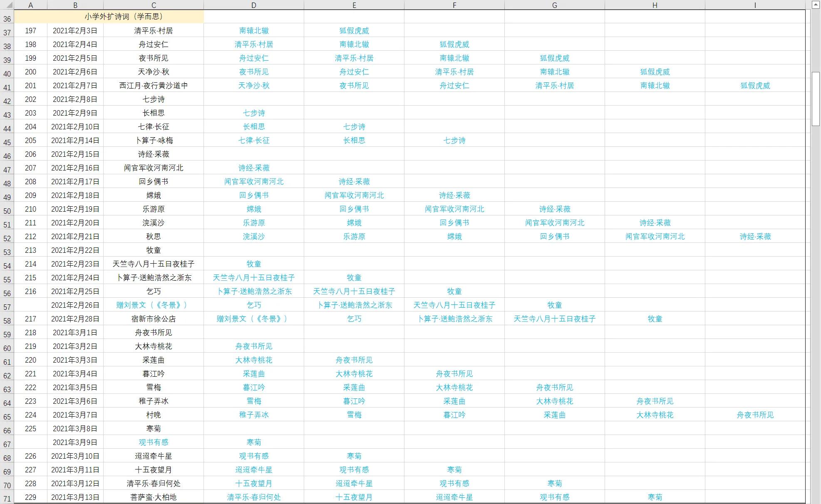Select the date cell 2021年2月28日
The height and width of the screenshot is (504, 821).
(75, 319)
